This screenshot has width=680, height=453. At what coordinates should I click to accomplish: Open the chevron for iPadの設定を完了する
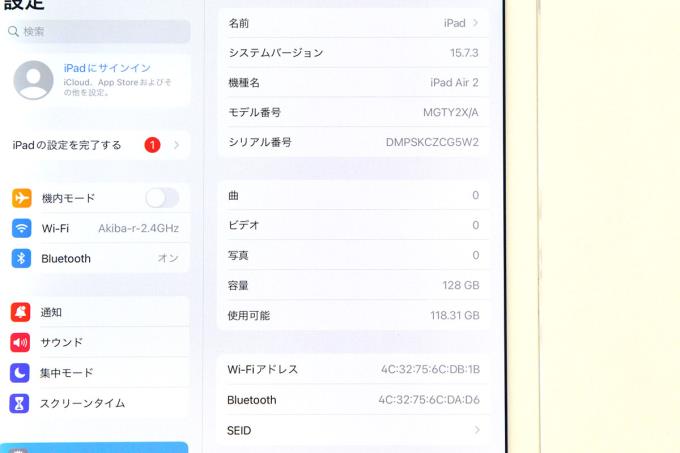176,145
